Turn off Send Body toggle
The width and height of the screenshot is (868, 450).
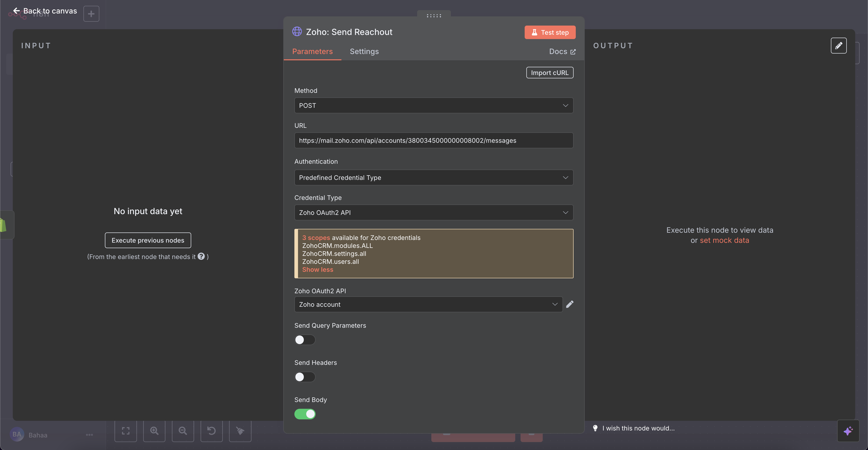point(305,414)
